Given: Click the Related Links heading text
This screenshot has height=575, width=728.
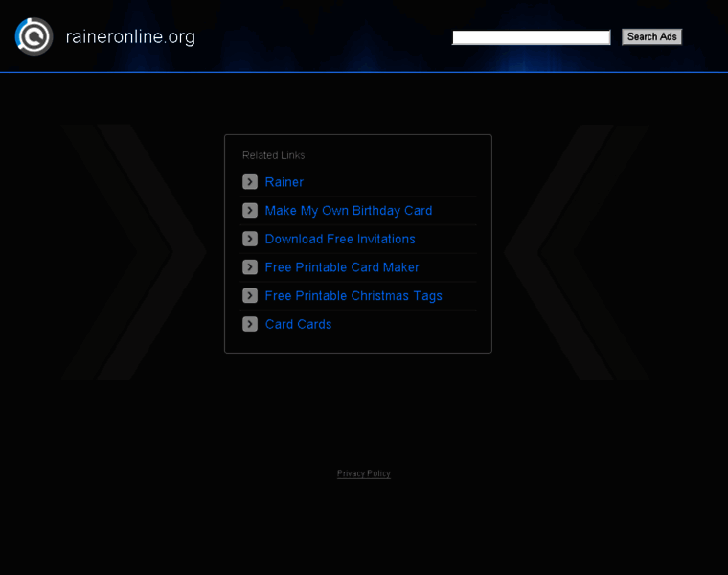Looking at the screenshot, I should coord(273,155).
